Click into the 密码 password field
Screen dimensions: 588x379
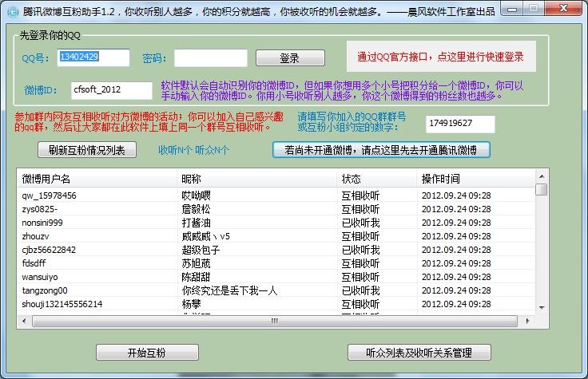click(x=211, y=58)
